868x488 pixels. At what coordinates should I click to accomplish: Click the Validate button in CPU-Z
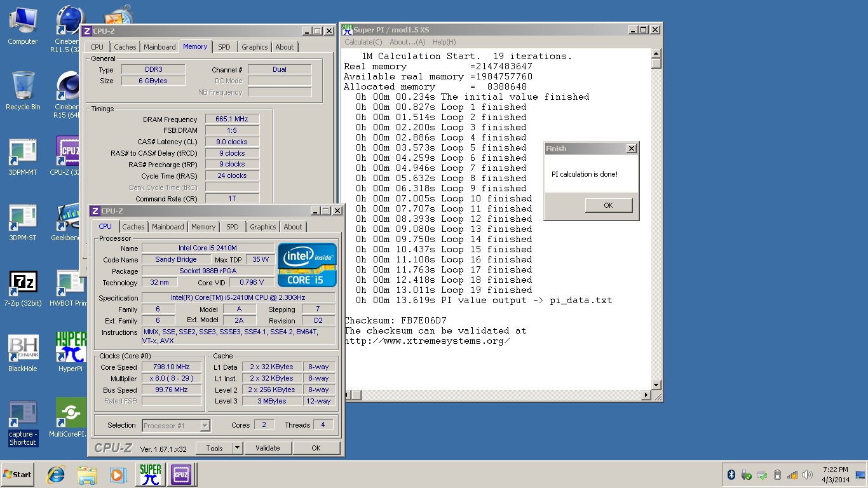coord(268,448)
